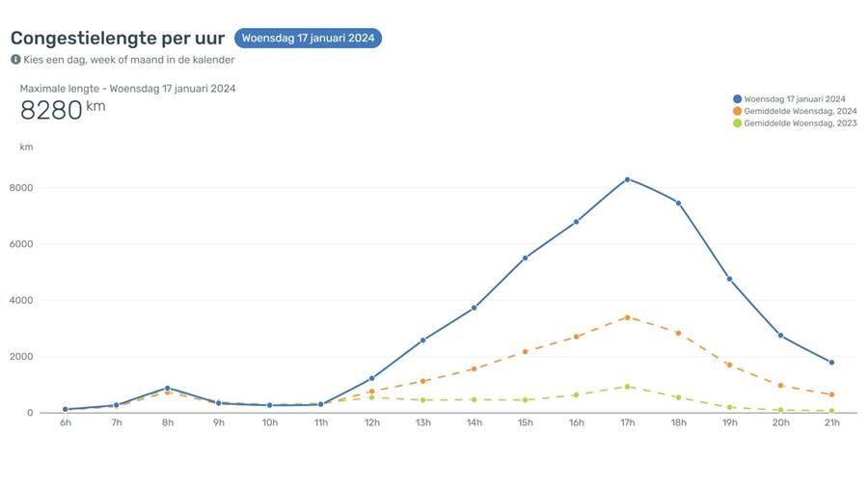Click the orange data point at 14h
The width and height of the screenshot is (868, 489).
click(x=474, y=368)
